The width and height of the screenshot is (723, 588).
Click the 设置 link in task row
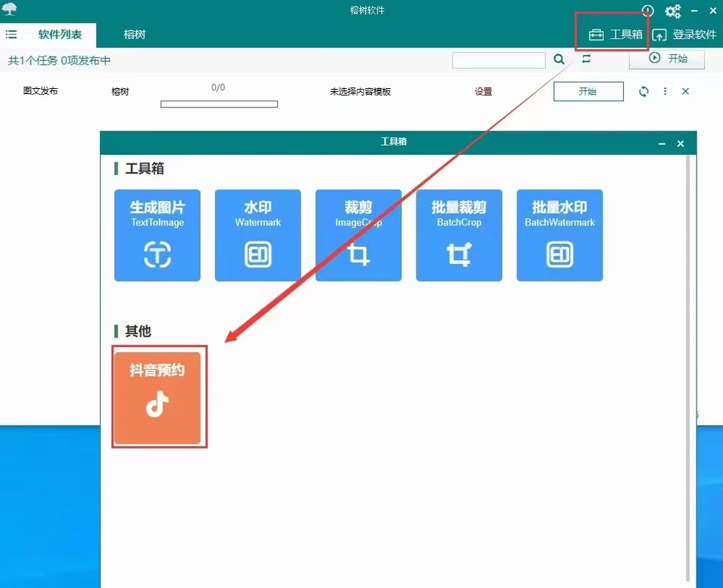point(483,92)
